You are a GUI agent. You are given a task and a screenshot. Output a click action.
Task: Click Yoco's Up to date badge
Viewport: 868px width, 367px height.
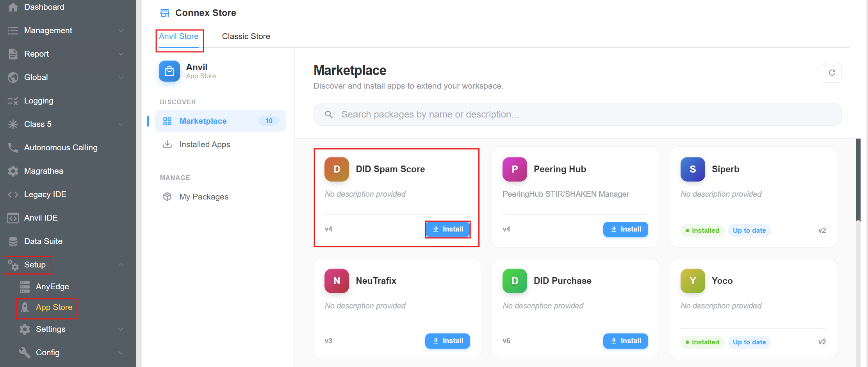(x=749, y=342)
